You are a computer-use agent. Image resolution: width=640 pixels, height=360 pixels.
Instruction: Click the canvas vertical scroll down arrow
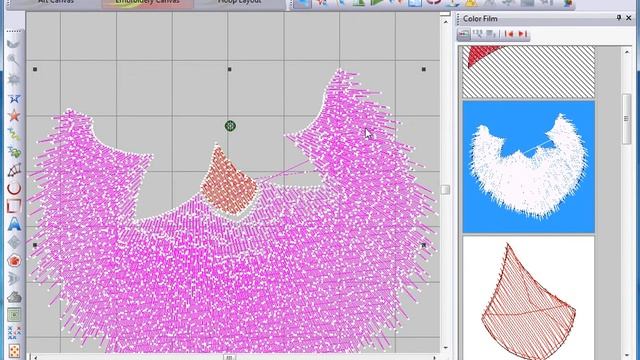tap(445, 348)
